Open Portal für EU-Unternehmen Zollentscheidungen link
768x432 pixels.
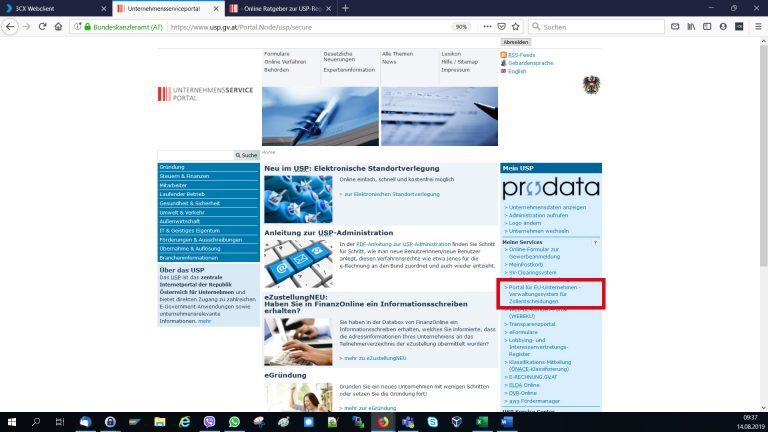click(x=543, y=294)
